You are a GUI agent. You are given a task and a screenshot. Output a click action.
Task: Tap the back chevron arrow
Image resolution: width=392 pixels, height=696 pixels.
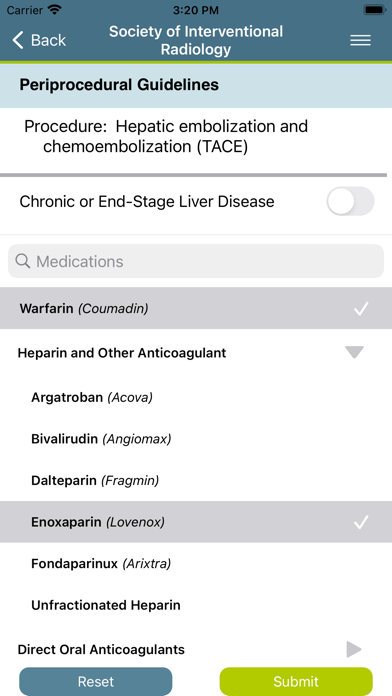18,40
